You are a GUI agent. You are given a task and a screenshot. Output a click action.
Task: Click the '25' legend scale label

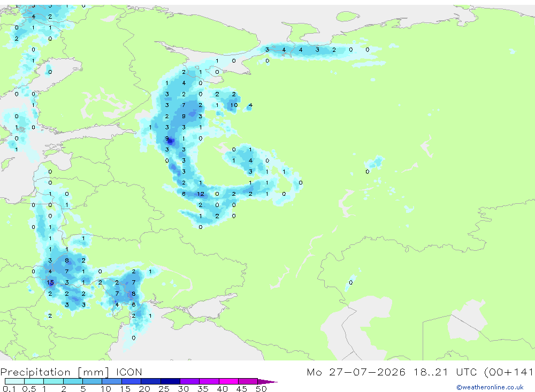(x=164, y=389)
